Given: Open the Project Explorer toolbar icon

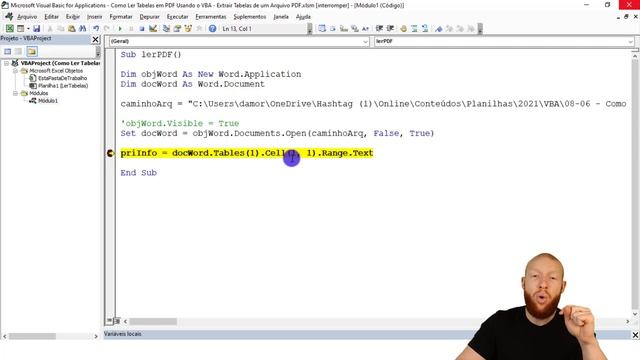Looking at the screenshot, I should (166, 29).
